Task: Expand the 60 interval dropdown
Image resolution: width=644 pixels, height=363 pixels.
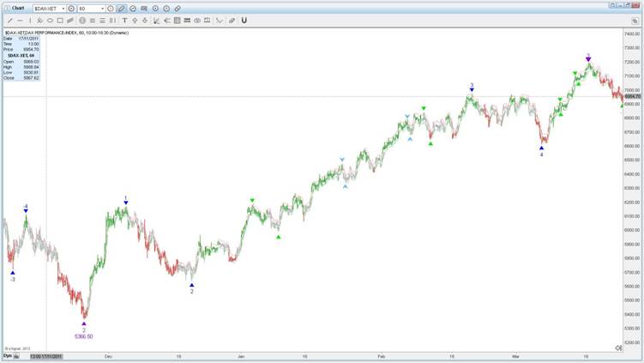Action: click(103, 8)
